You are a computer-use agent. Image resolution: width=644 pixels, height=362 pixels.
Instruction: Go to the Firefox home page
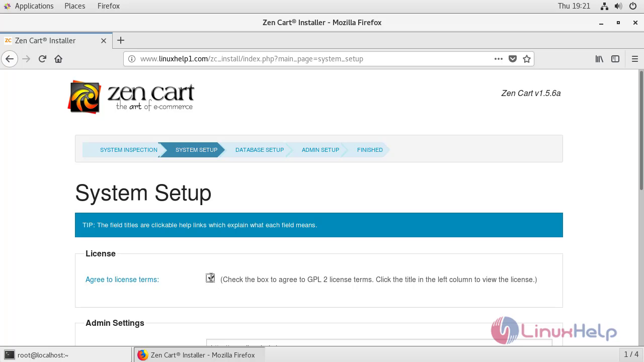point(58,59)
